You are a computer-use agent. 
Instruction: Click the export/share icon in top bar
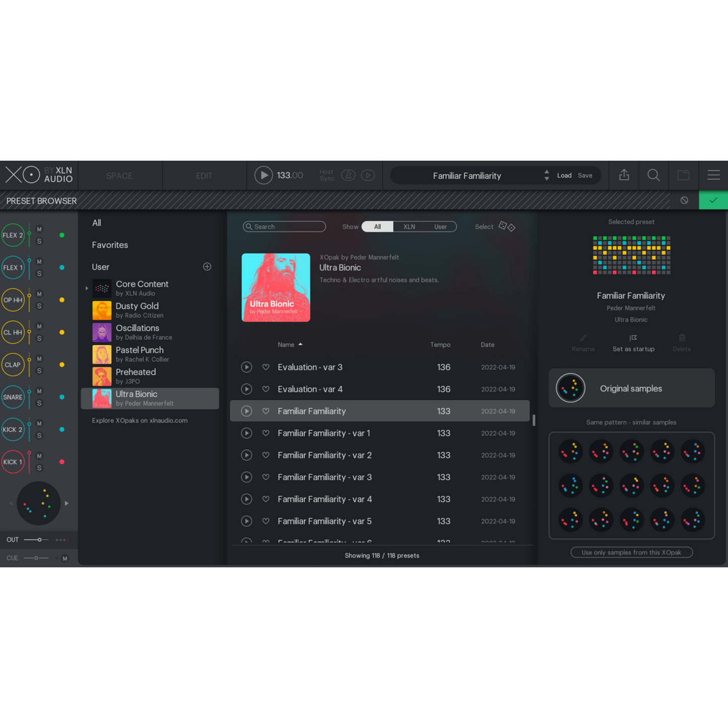click(624, 175)
